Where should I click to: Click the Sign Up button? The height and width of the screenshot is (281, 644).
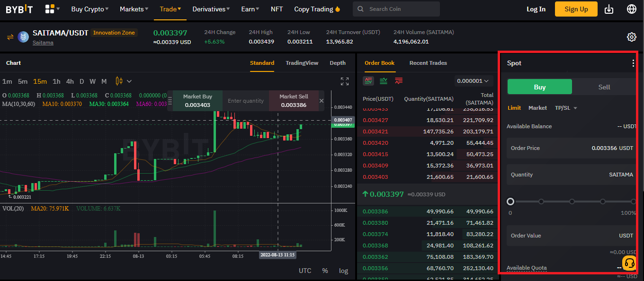(576, 9)
